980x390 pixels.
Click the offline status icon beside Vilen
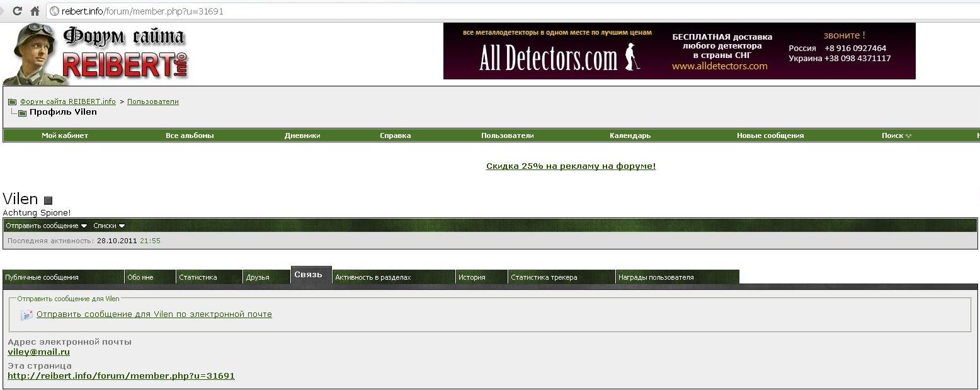[x=48, y=200]
